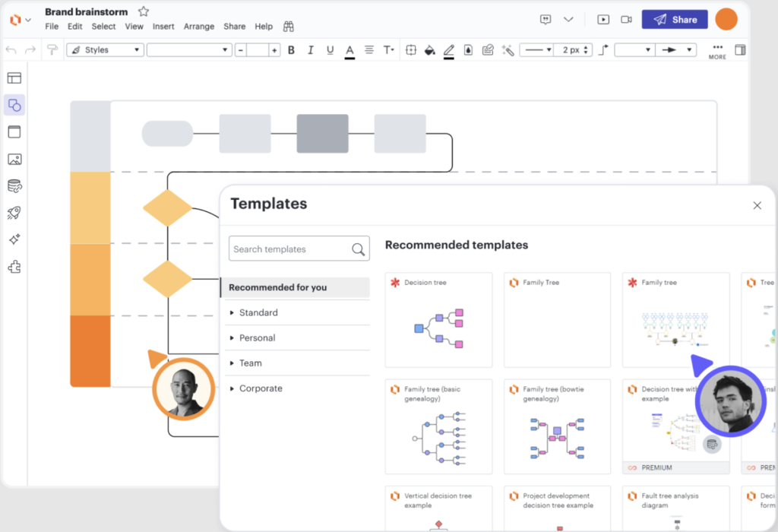The height and width of the screenshot is (532, 778).
Task: Star the Brand brainstorm document
Action: point(144,11)
